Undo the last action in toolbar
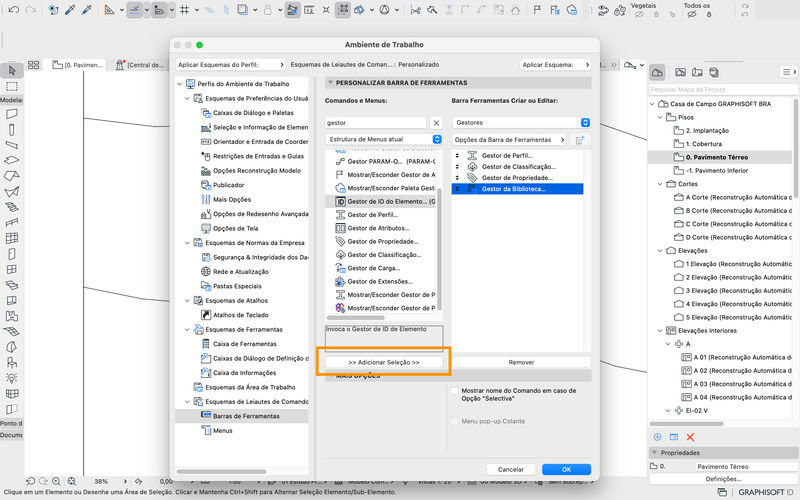 click(14, 10)
